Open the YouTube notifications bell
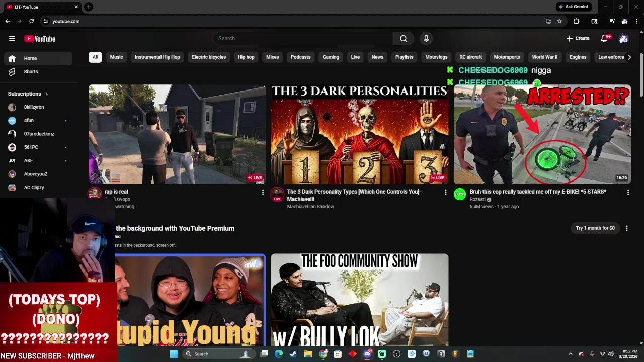The height and width of the screenshot is (362, 644). 605,38
